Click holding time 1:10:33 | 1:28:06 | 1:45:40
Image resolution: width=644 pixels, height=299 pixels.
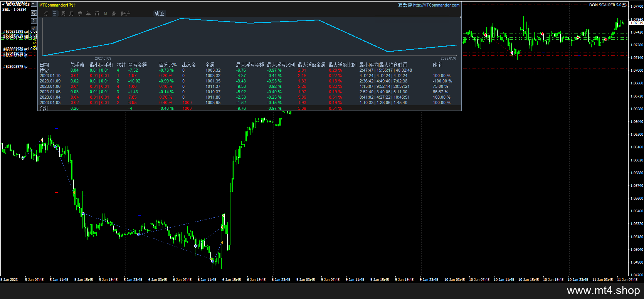(x=383, y=102)
